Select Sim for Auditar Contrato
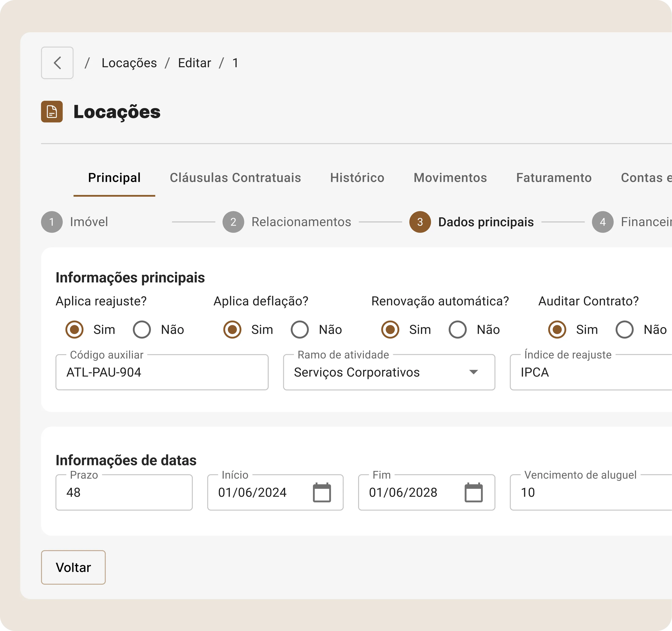 coord(557,329)
